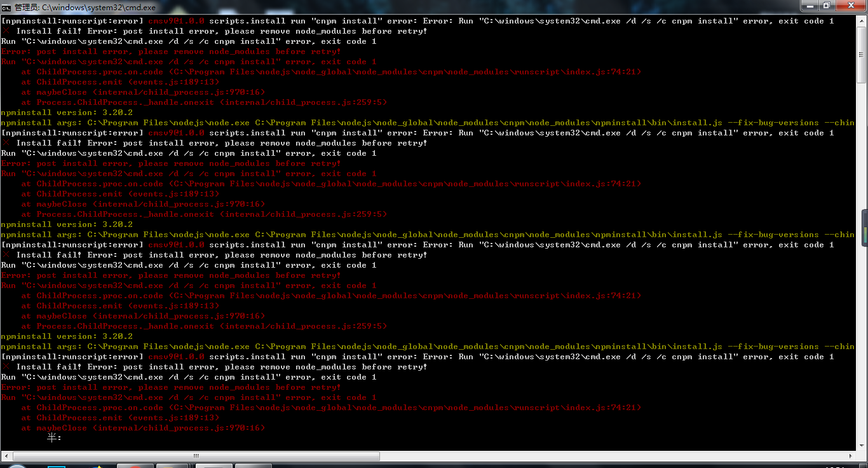
Task: Click the 管理员 cmd.exe window title
Action: [x=85, y=7]
